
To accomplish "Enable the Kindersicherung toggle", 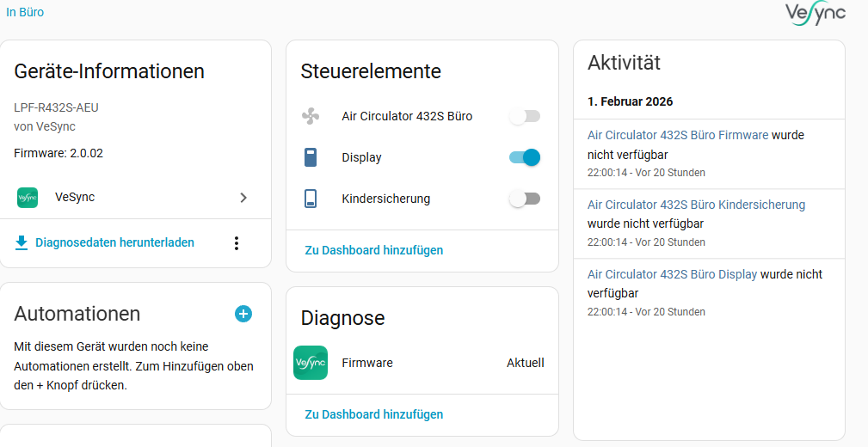I will (525, 199).
